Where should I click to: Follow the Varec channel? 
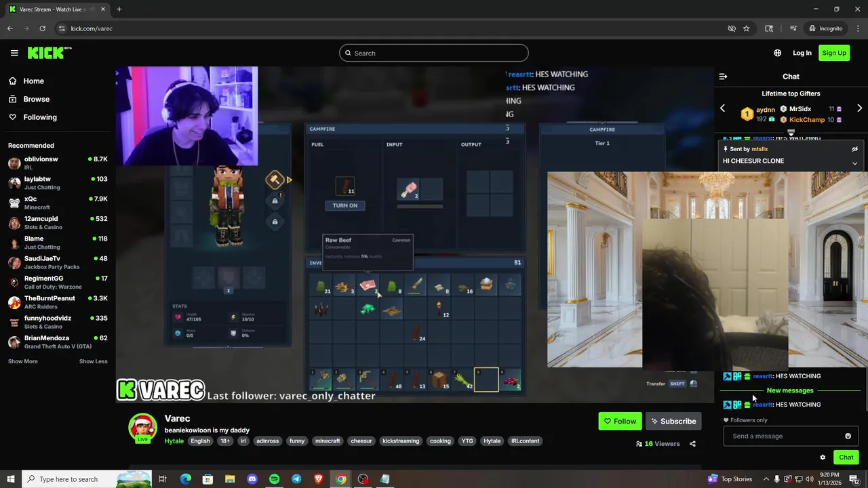pos(620,421)
